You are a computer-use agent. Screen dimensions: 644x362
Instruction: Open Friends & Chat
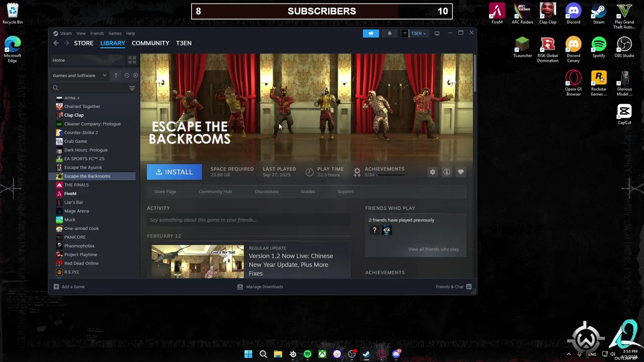[454, 287]
